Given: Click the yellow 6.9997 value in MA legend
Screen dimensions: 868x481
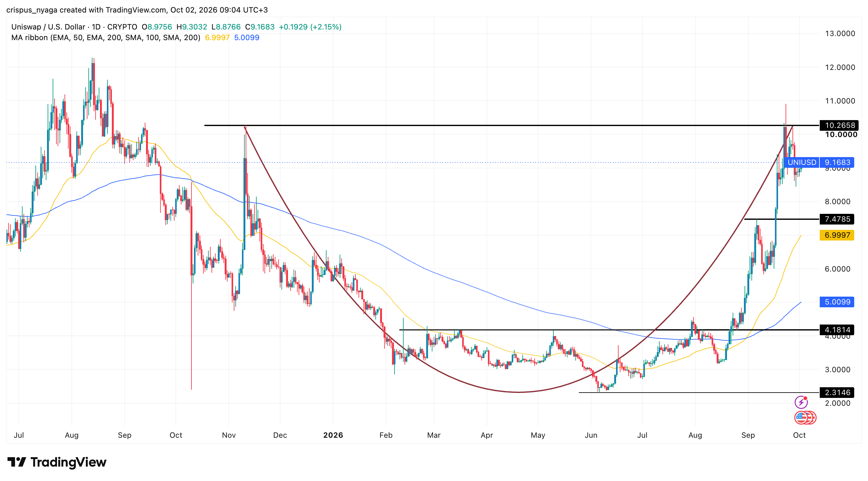Looking at the screenshot, I should pyautogui.click(x=217, y=37).
